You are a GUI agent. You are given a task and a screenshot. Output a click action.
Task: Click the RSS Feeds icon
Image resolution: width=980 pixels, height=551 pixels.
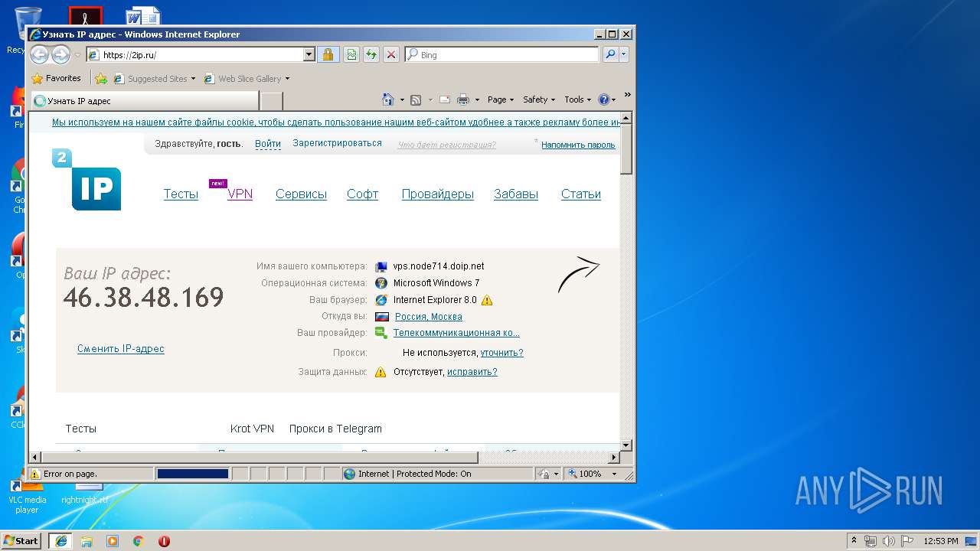[416, 99]
